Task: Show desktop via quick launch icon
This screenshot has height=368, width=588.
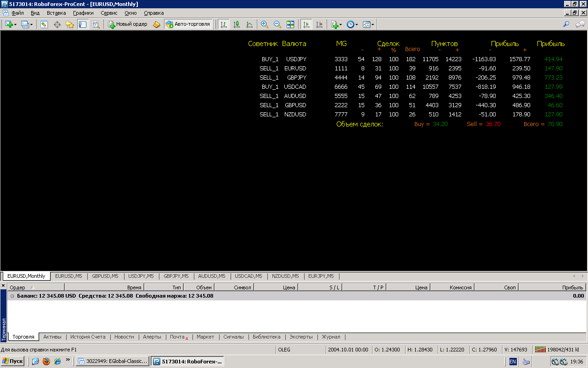Action: click(35, 362)
